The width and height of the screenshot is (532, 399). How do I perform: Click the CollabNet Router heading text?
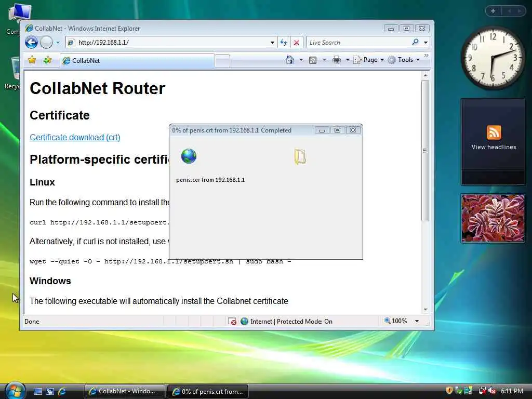(97, 88)
